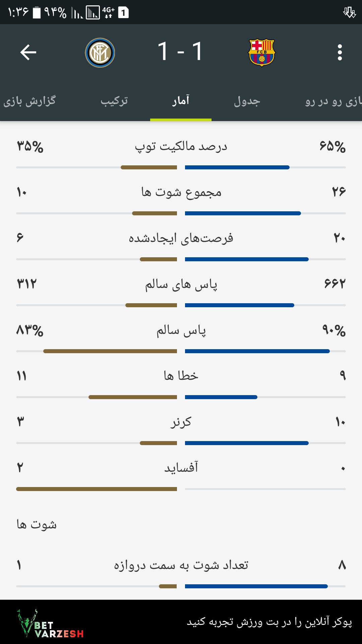The image size is (362, 644).
Task: Tap the back arrow icon
Action: (28, 52)
